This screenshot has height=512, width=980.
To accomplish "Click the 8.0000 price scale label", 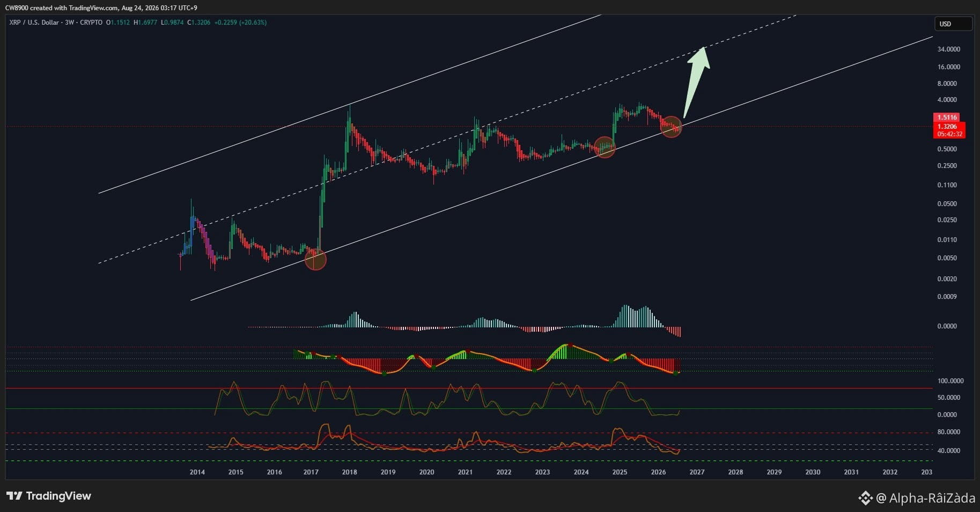I will click(947, 84).
